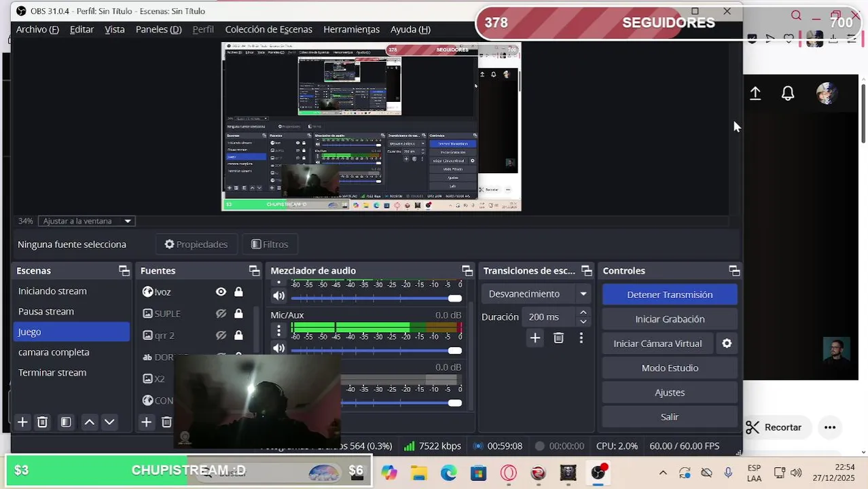
Task: Open notifications bell in browser window
Action: 788,94
